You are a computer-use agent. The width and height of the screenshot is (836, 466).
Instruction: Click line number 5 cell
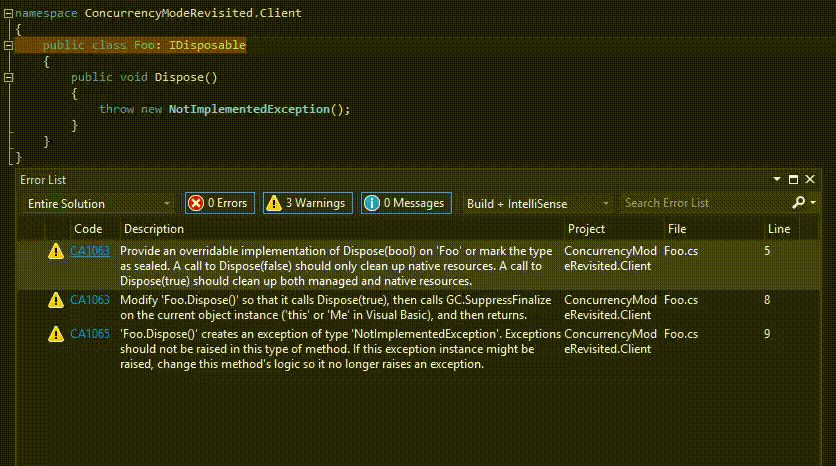tap(767, 251)
